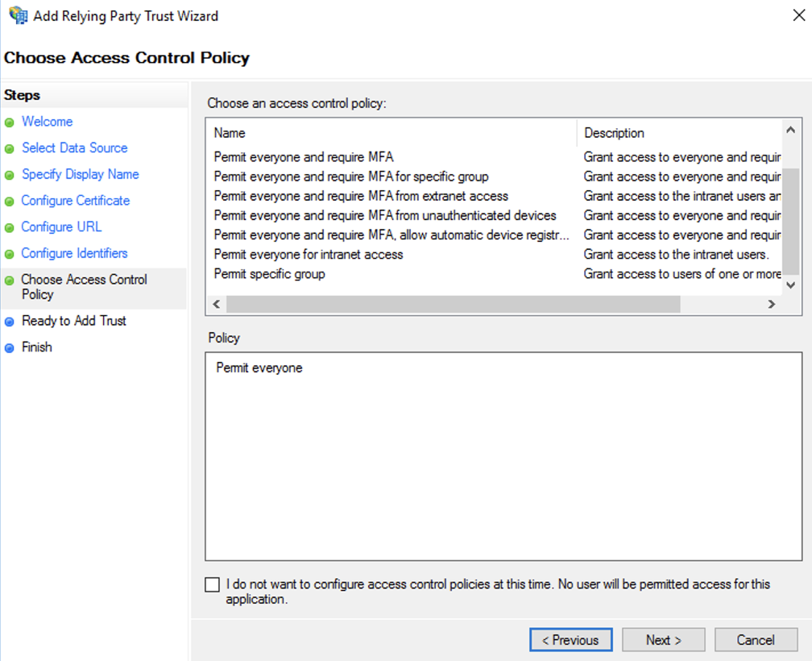
Task: Click the vertical scrollbar thumb in policy list
Action: [790, 221]
